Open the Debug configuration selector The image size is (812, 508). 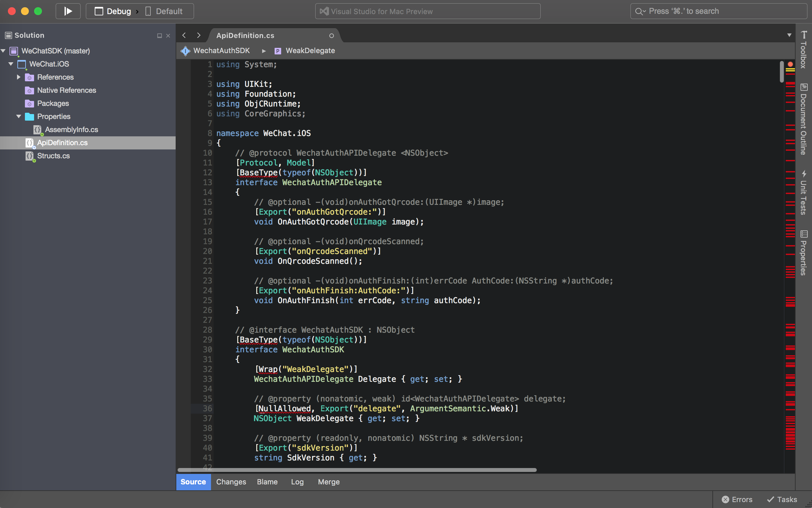112,11
